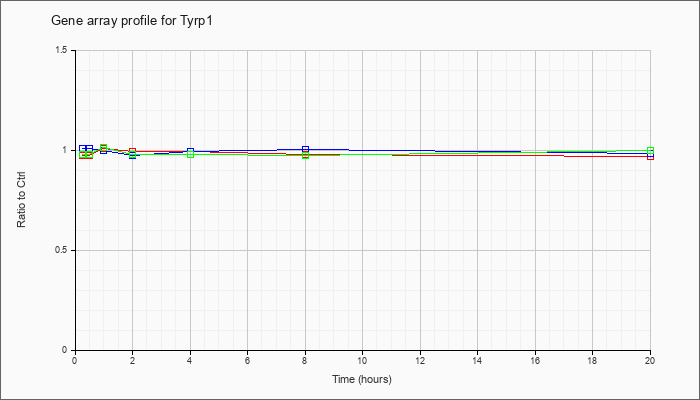This screenshot has height=400, width=700.
Task: Pick the green data marker at 4 hours
Action: point(191,154)
